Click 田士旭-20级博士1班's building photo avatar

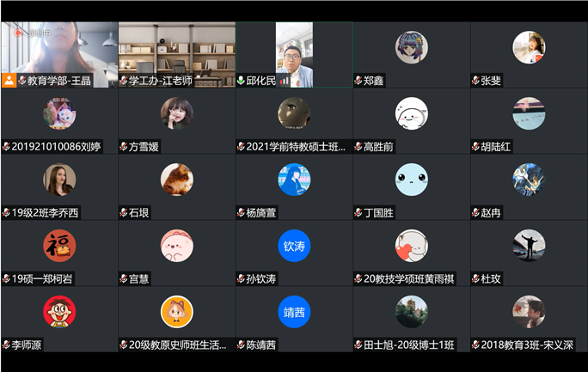[412, 312]
